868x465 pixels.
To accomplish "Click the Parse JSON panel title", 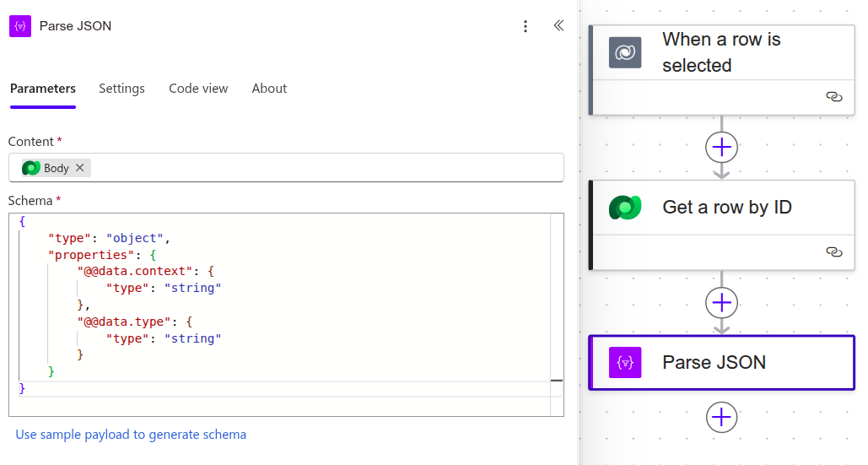I will pos(75,26).
